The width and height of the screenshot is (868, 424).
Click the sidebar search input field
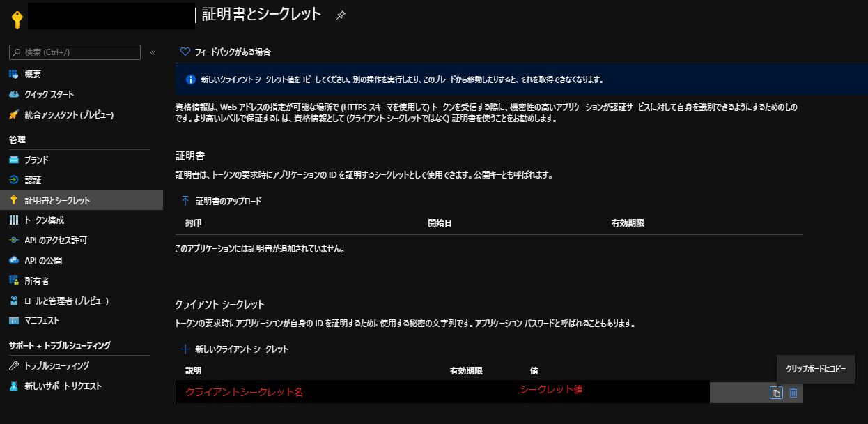pyautogui.click(x=75, y=52)
